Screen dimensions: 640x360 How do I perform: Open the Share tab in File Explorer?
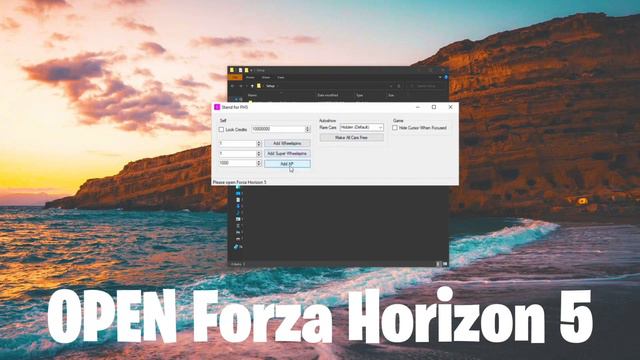tap(266, 77)
